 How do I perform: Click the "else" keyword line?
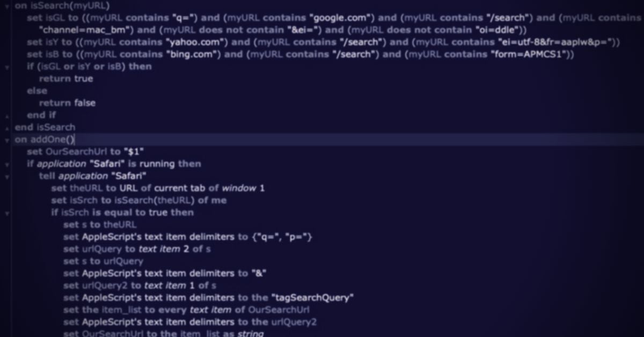point(37,91)
